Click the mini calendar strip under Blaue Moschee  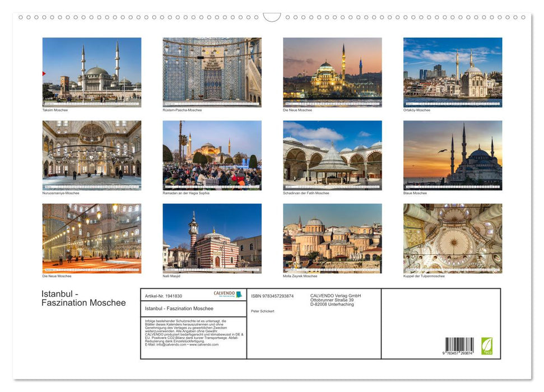453,185
